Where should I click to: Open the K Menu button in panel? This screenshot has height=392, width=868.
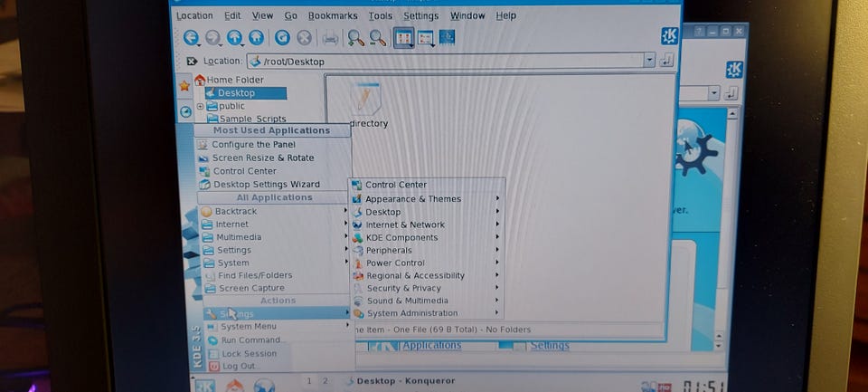(x=203, y=386)
